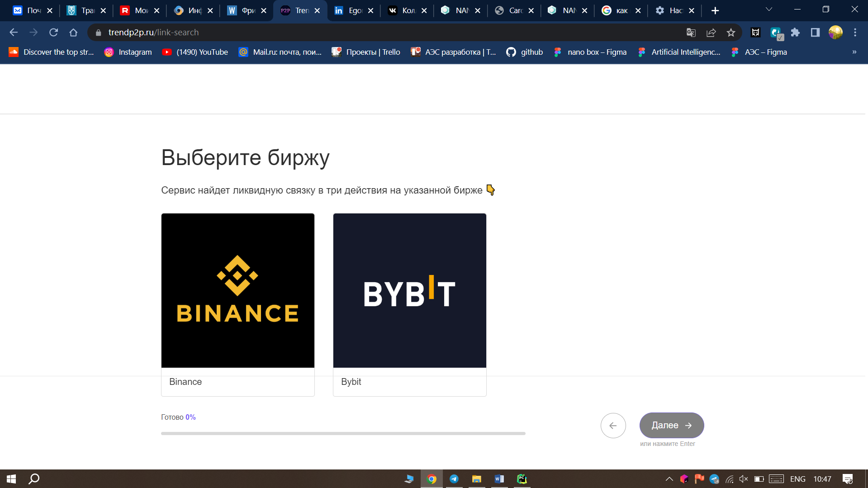This screenshot has width=868, height=488.
Task: Toggle browser side panel
Action: 815,33
